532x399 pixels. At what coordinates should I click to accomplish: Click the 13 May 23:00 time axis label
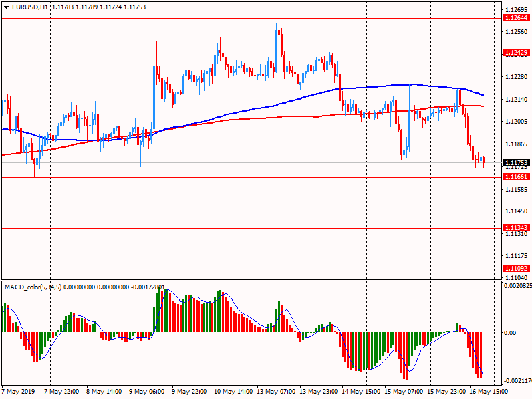pyautogui.click(x=319, y=392)
